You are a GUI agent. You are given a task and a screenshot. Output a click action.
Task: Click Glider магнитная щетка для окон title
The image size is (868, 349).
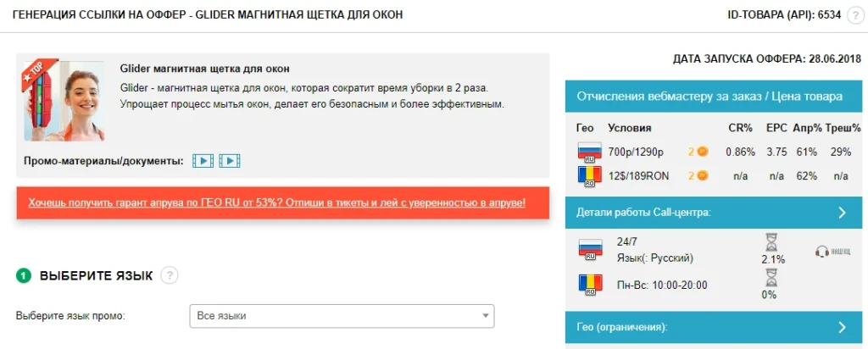tap(205, 69)
